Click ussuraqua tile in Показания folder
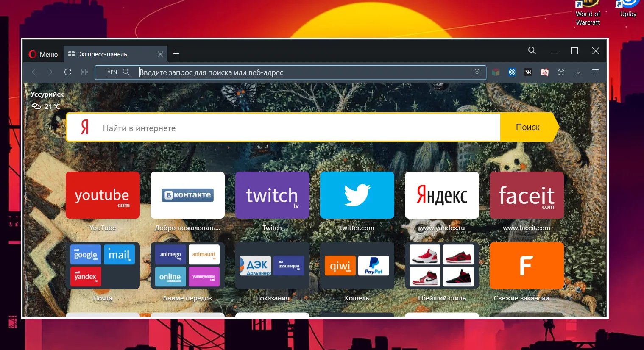 coord(289,266)
